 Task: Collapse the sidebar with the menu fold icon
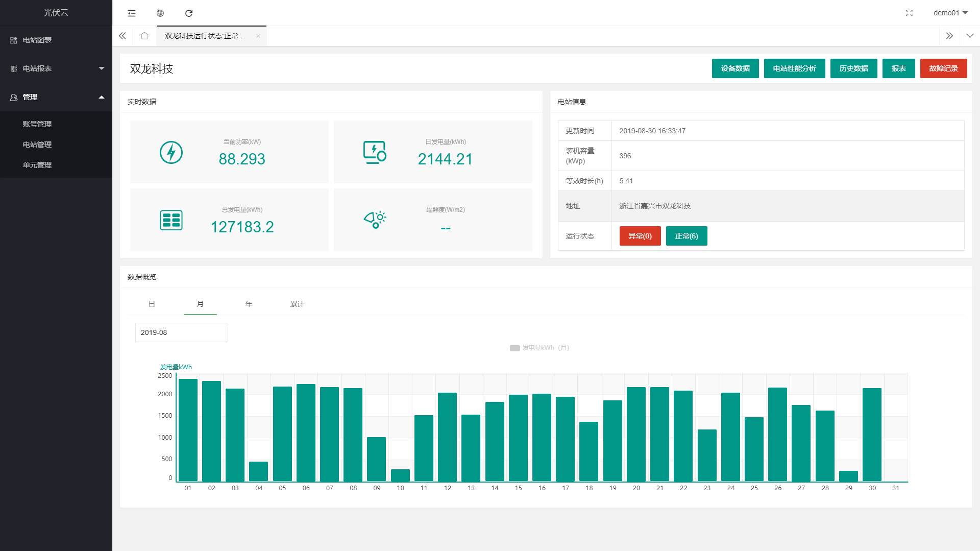click(x=132, y=13)
